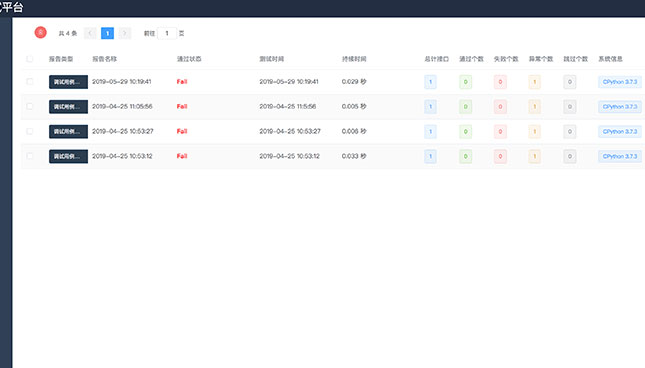
Task: Click the red circular delete icon
Action: click(40, 32)
